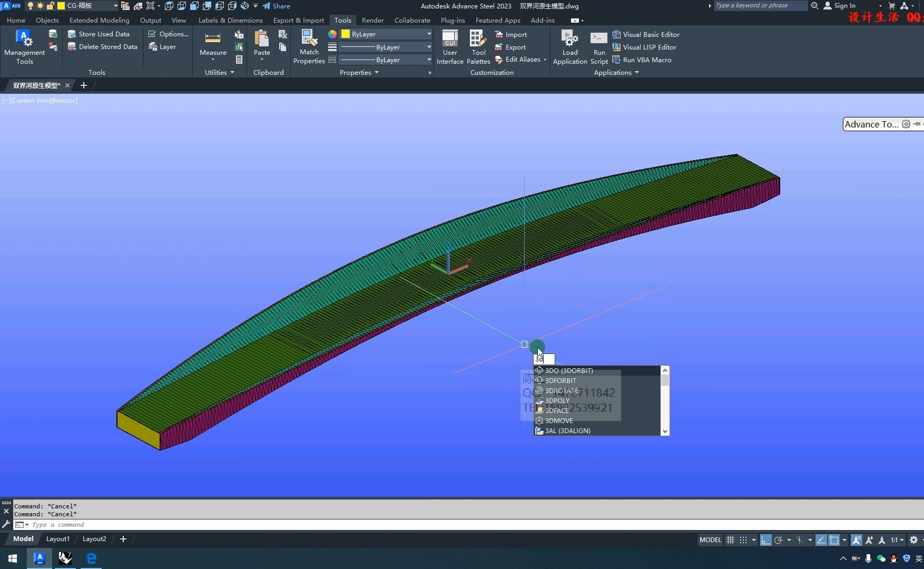The width and height of the screenshot is (924, 569).
Task: Toggle automatic annotation scale update
Action: click(x=869, y=539)
